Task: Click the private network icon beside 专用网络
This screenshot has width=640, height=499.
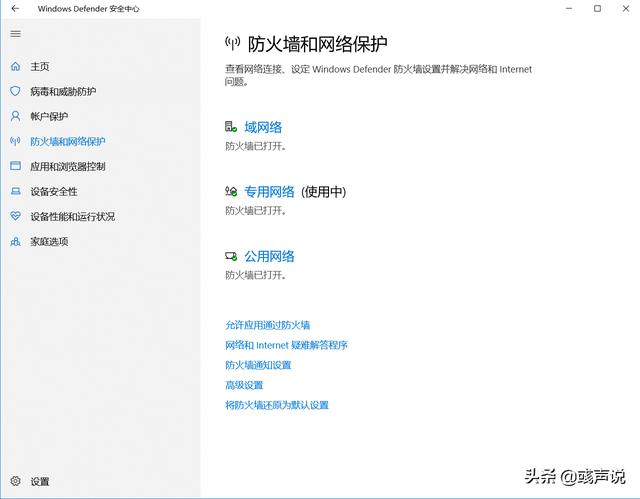Action: (x=231, y=191)
